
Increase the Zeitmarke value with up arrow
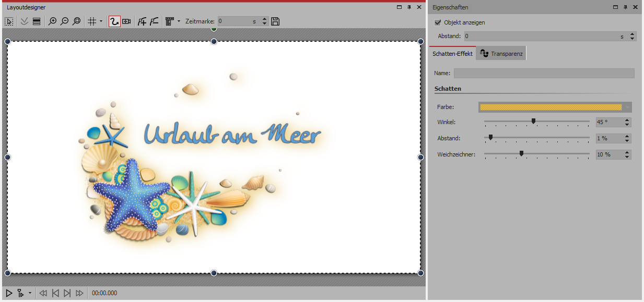coord(264,19)
